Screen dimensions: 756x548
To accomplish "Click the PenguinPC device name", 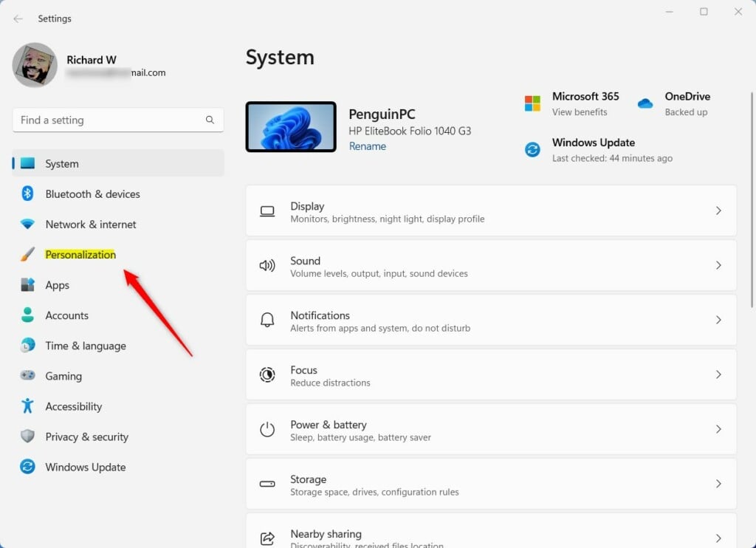I will 382,114.
